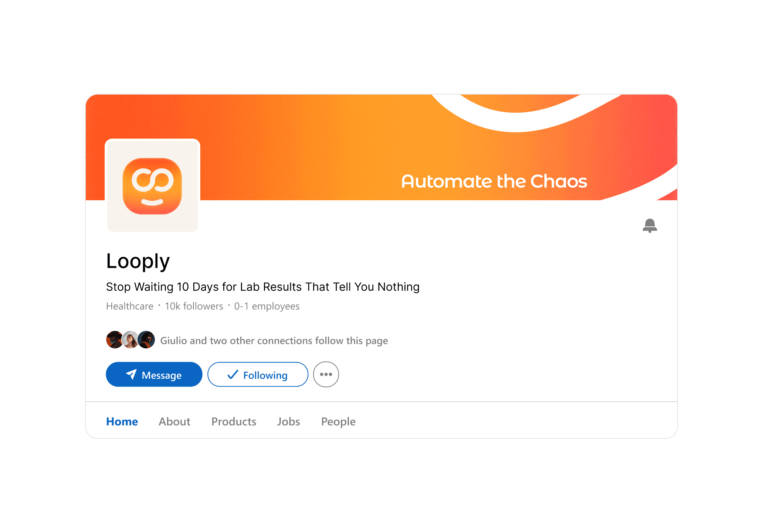Click the Automate the Chaos banner
Image resolution: width=763 pixels, height=532 pixels.
click(494, 181)
